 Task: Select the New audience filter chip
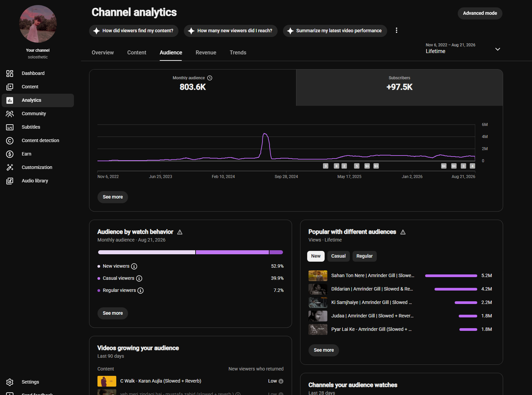316,256
